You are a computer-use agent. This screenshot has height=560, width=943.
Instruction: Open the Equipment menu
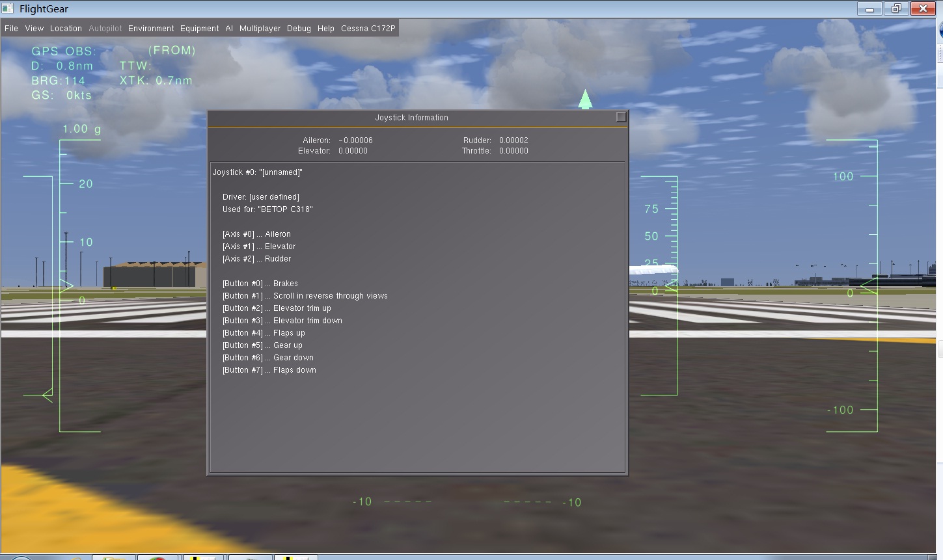tap(199, 29)
